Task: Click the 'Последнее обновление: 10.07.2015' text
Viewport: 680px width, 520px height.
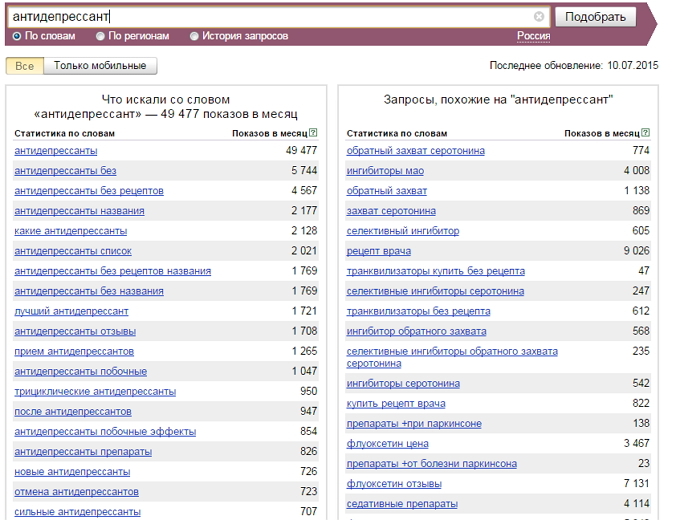Action: point(574,65)
